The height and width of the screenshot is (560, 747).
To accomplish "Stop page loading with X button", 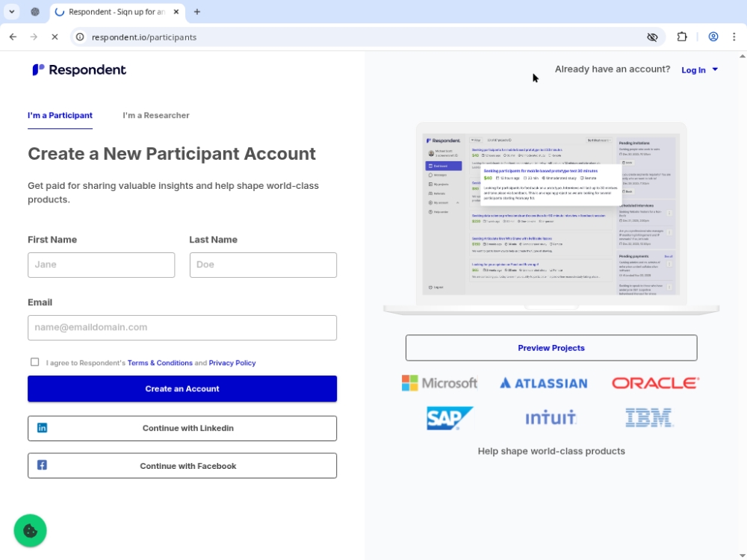I will pos(55,37).
